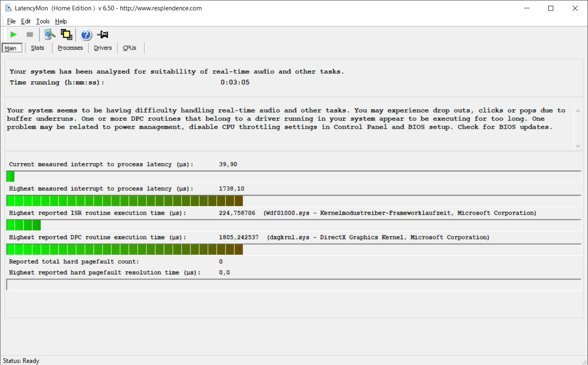Start monitoring with the green play button
Image resolution: width=588 pixels, height=365 pixels.
[x=14, y=35]
